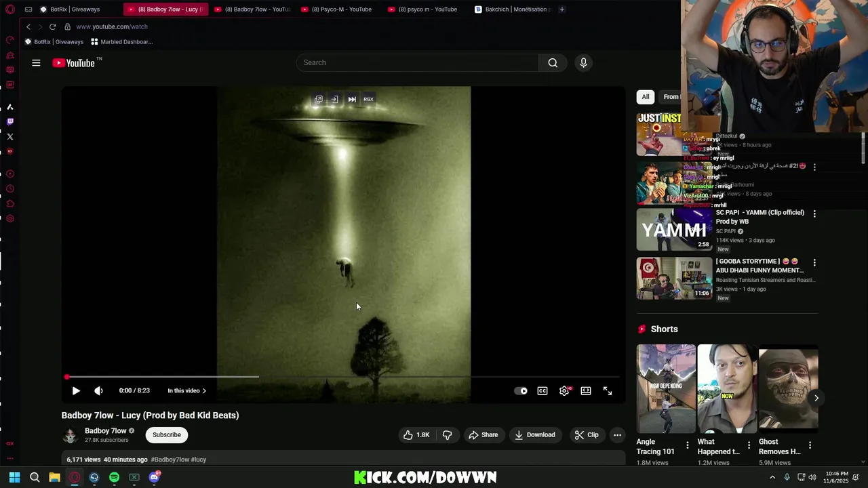Screen dimensions: 868x488
Task: Click the skip-next overlay button
Action: pos(352,100)
